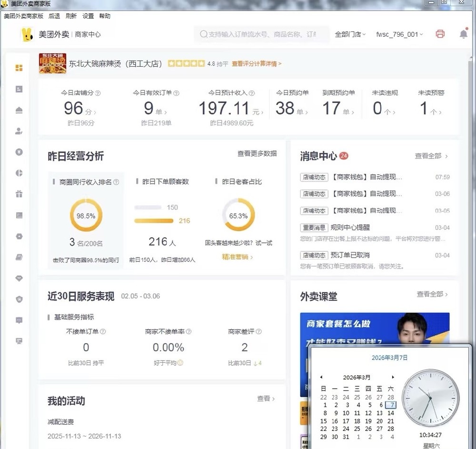
Task: Select the customer profile icon in sidebar
Action: [x=18, y=131]
